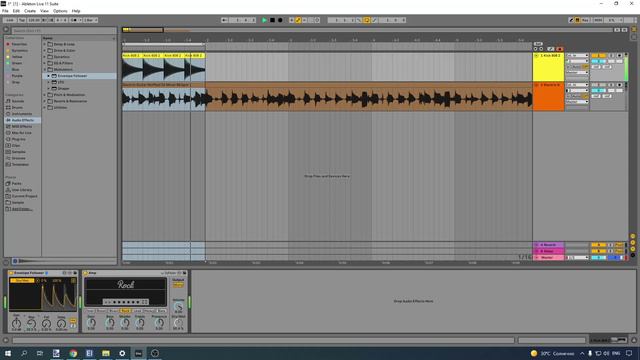The width and height of the screenshot is (640, 360).
Task: Select Audio Effects category
Action: (22, 120)
